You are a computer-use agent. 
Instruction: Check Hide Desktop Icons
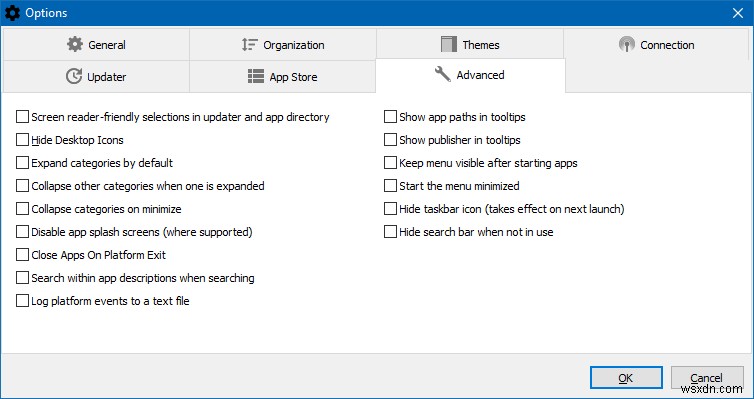[x=22, y=140]
